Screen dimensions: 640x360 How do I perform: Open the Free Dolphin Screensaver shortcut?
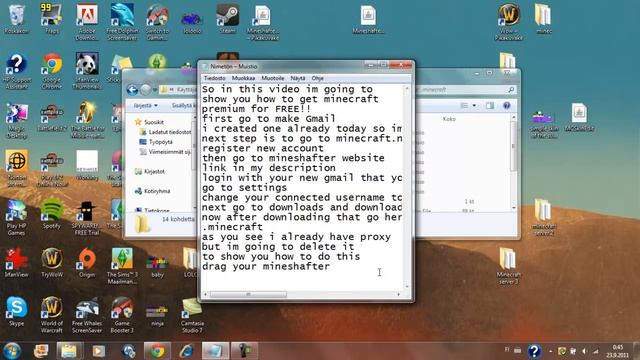coord(122,22)
